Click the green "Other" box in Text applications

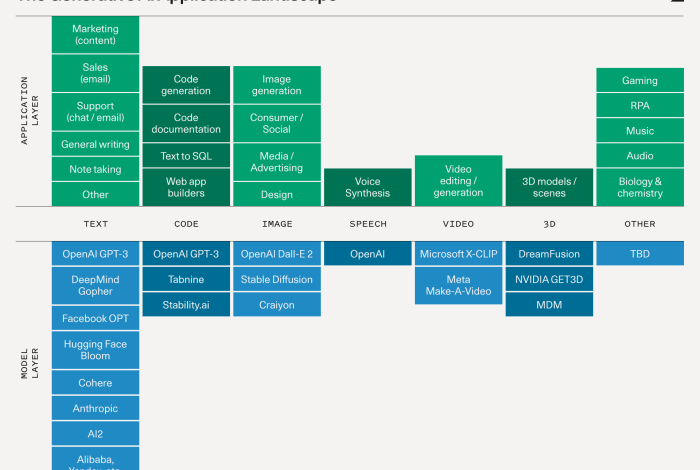point(96,194)
